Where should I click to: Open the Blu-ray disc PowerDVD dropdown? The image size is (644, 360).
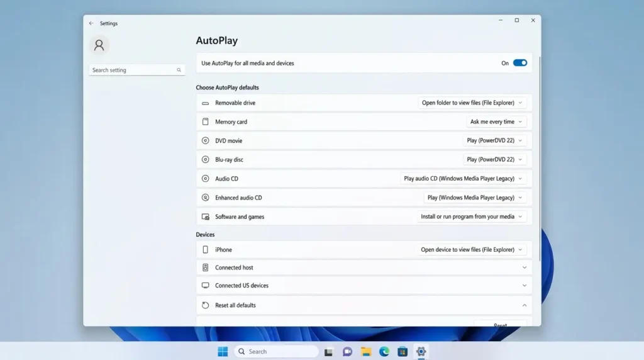pos(494,159)
